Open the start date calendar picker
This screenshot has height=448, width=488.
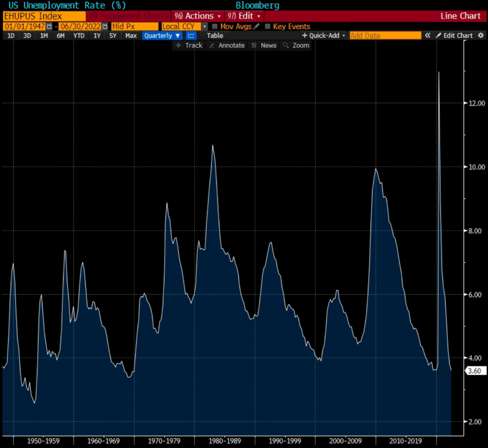pos(49,26)
